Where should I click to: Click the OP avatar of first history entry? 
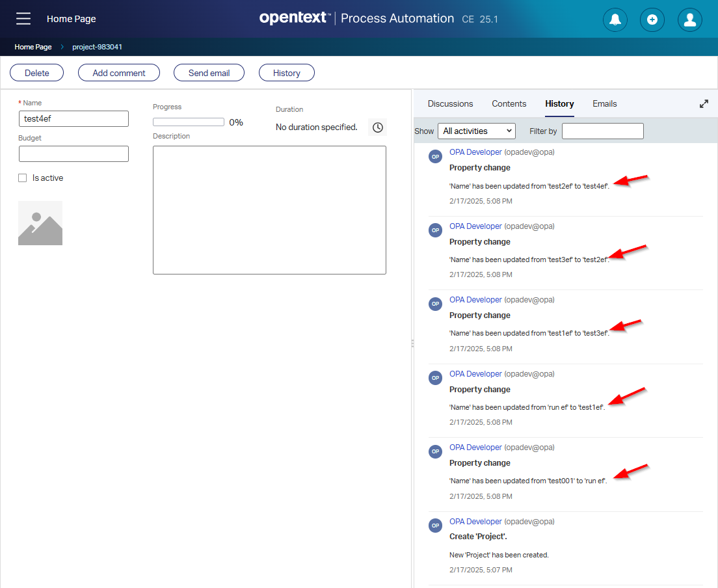pyautogui.click(x=436, y=157)
